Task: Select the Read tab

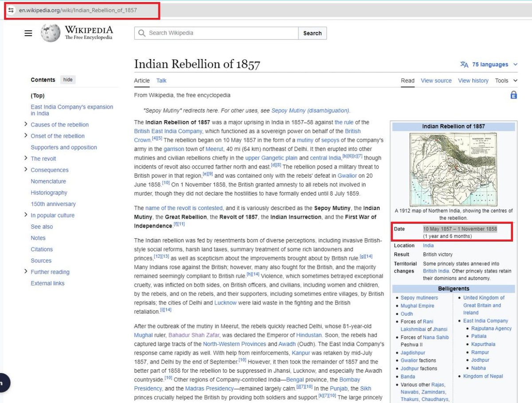Action: (x=407, y=80)
